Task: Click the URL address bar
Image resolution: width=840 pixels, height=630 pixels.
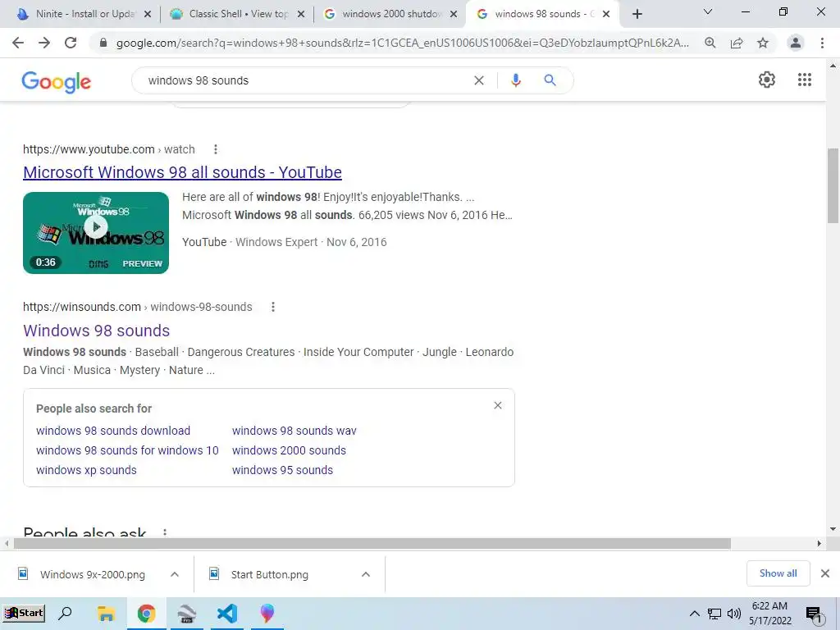Action: pos(402,43)
